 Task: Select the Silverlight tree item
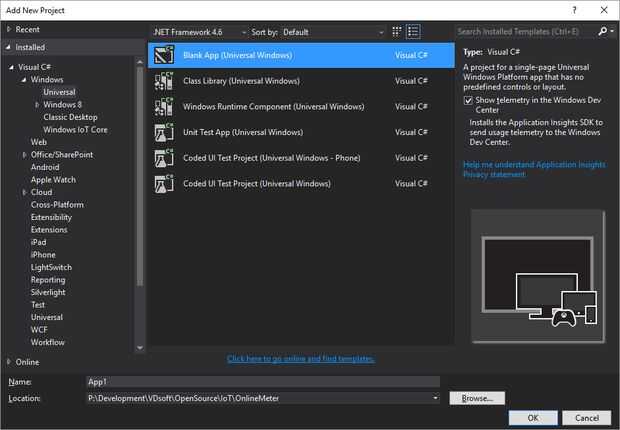tap(48, 292)
